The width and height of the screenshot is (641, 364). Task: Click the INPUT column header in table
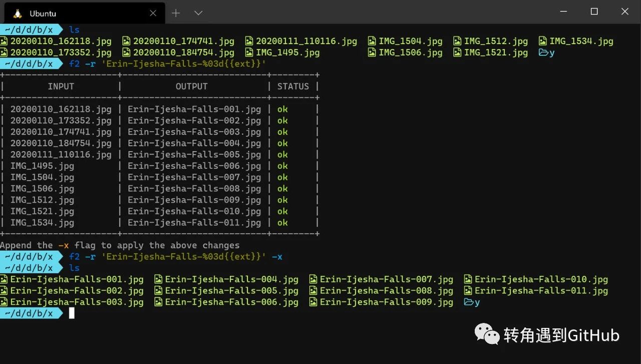61,87
